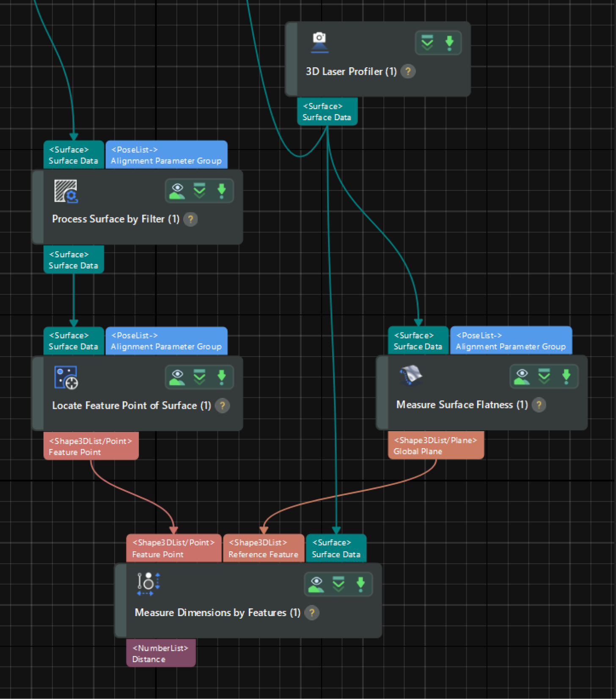Select Process Surface by Filter Alignment Parameter Group port
The image size is (616, 699).
[166, 155]
